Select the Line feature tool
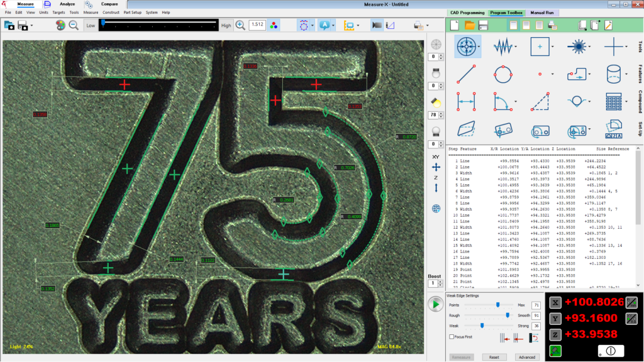 [x=466, y=74]
